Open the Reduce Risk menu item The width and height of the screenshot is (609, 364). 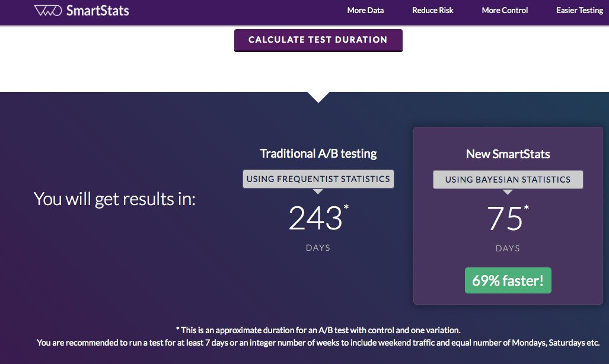[433, 11]
